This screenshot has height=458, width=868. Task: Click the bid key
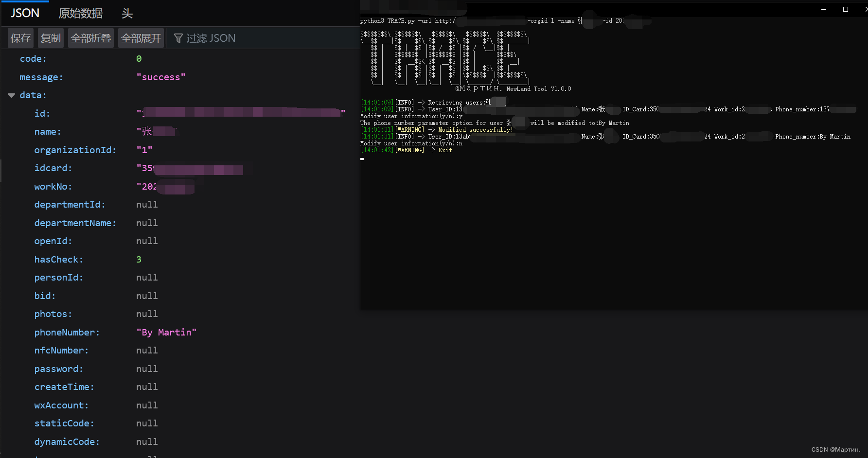pyautogui.click(x=45, y=296)
